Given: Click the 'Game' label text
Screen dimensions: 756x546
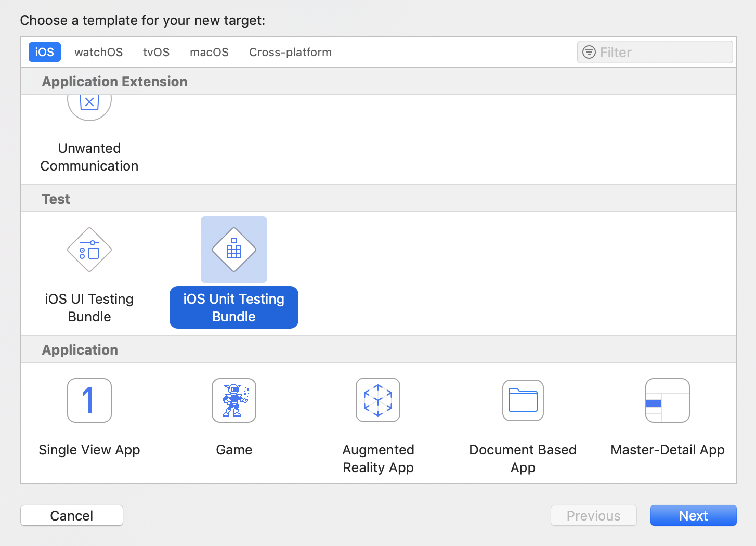Looking at the screenshot, I should pos(234,450).
